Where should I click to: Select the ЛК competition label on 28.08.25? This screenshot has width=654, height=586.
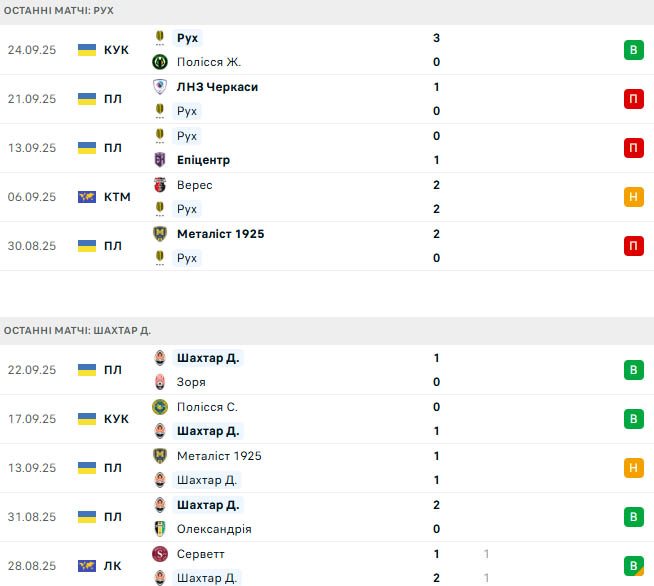[x=113, y=566]
